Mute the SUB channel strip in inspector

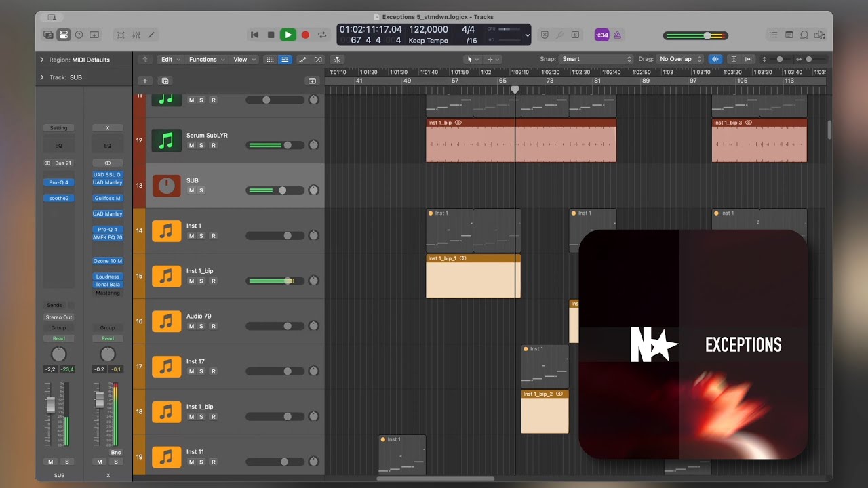[x=50, y=462]
